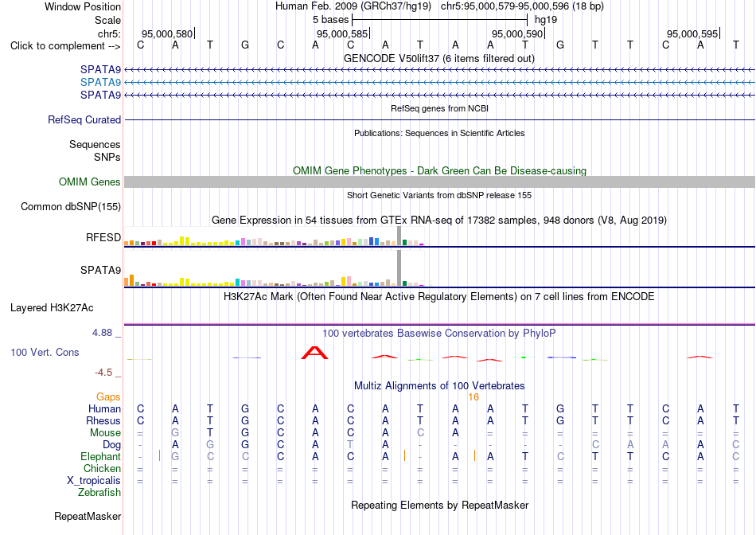756x535 pixels.
Task: Open RefSeq genes from NCBI title
Action: [x=439, y=108]
